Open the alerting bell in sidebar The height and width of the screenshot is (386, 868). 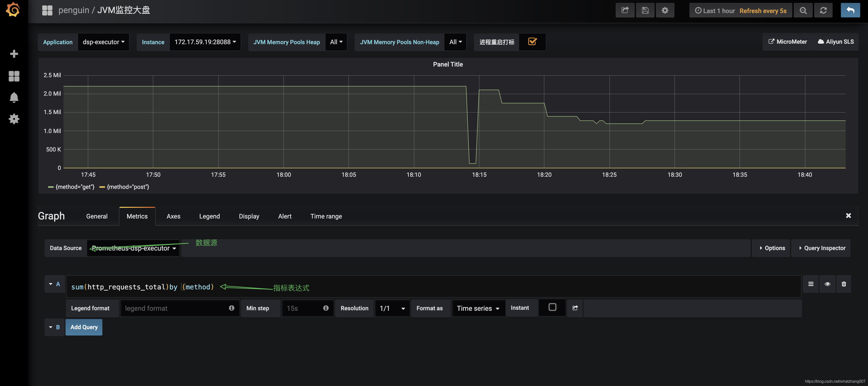point(14,97)
